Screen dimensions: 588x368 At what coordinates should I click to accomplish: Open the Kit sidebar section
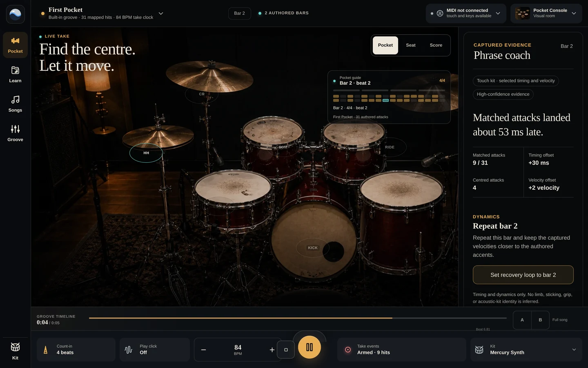click(15, 351)
